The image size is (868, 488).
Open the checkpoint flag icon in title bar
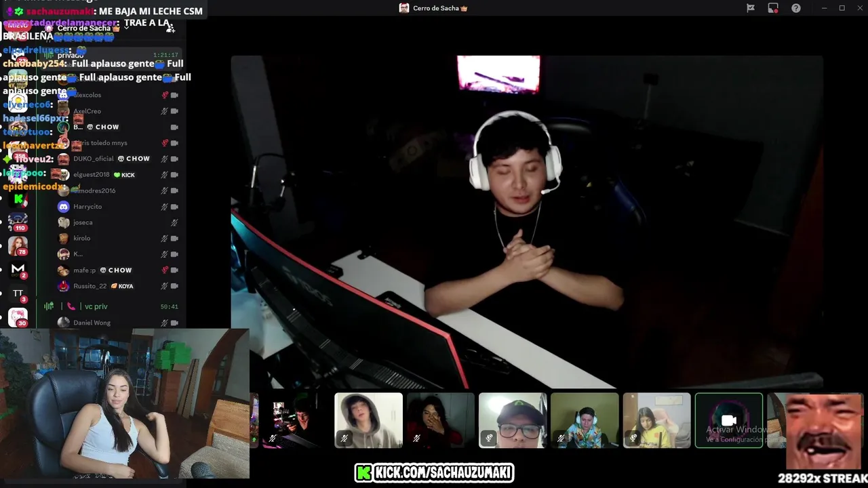(x=751, y=8)
